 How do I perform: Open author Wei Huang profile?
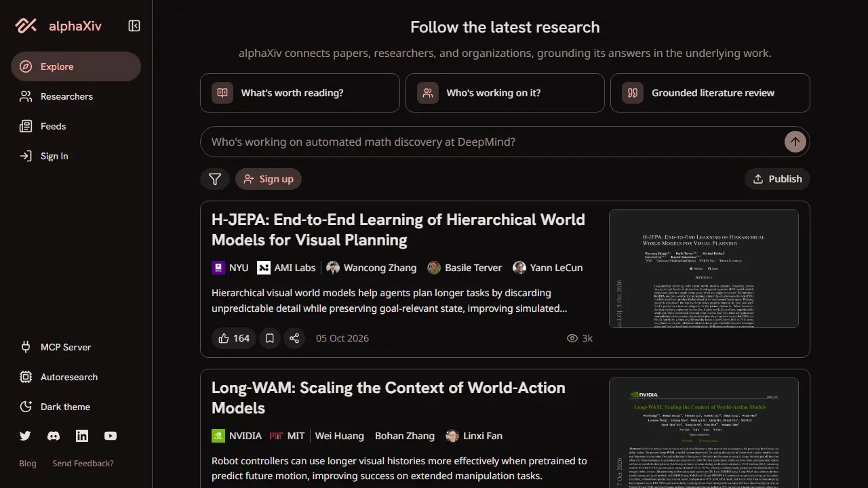[340, 436]
